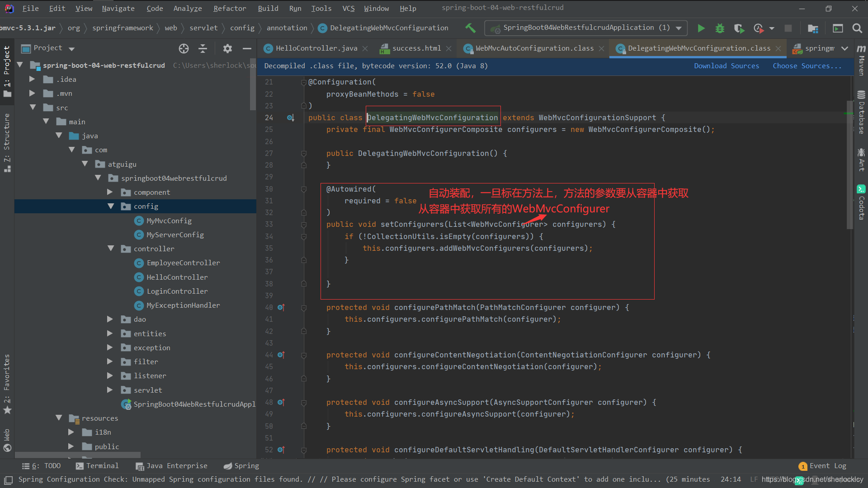Open the Ant tool window

pos(861,160)
